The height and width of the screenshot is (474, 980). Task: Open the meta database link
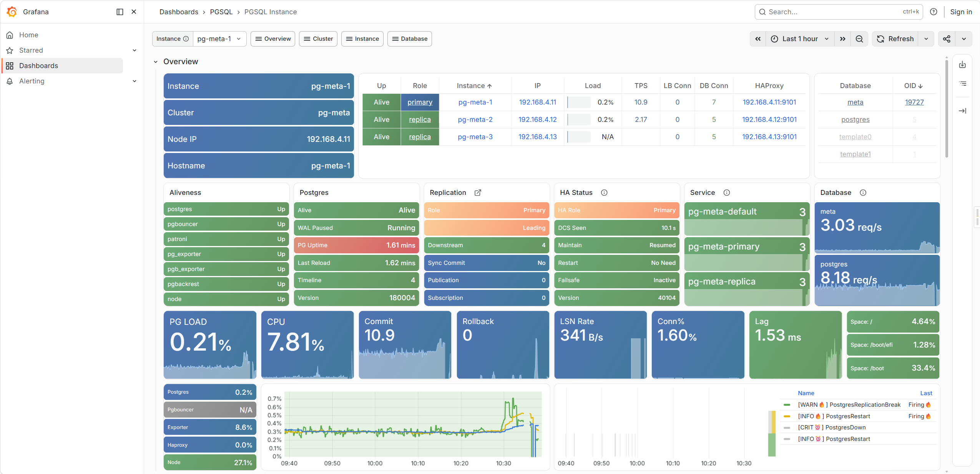855,102
